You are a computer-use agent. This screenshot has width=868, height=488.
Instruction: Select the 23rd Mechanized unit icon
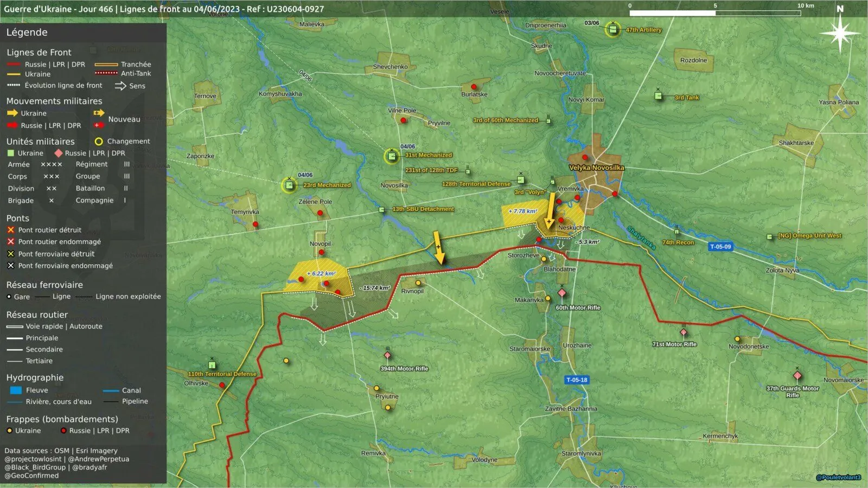click(x=289, y=185)
